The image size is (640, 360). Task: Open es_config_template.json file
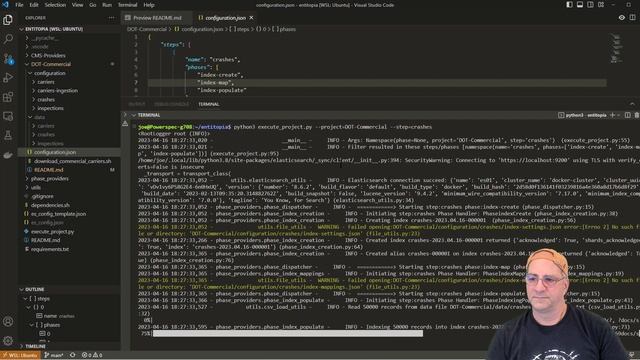[x=58, y=214]
